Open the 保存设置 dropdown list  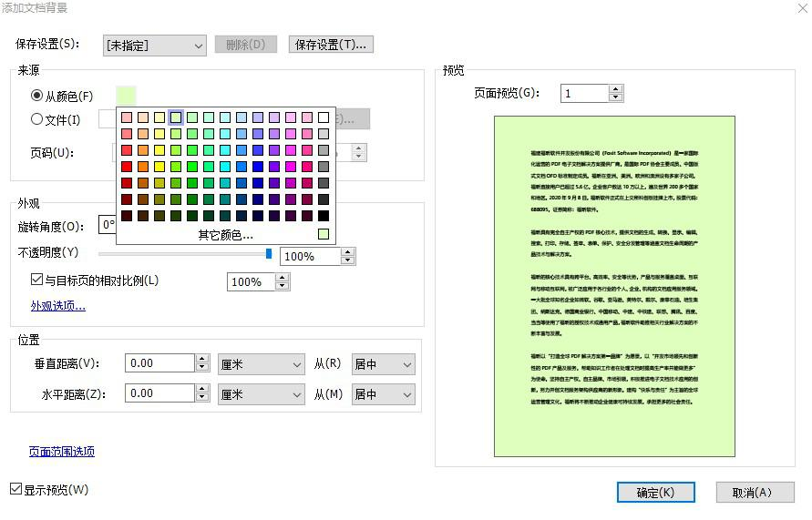coord(154,45)
